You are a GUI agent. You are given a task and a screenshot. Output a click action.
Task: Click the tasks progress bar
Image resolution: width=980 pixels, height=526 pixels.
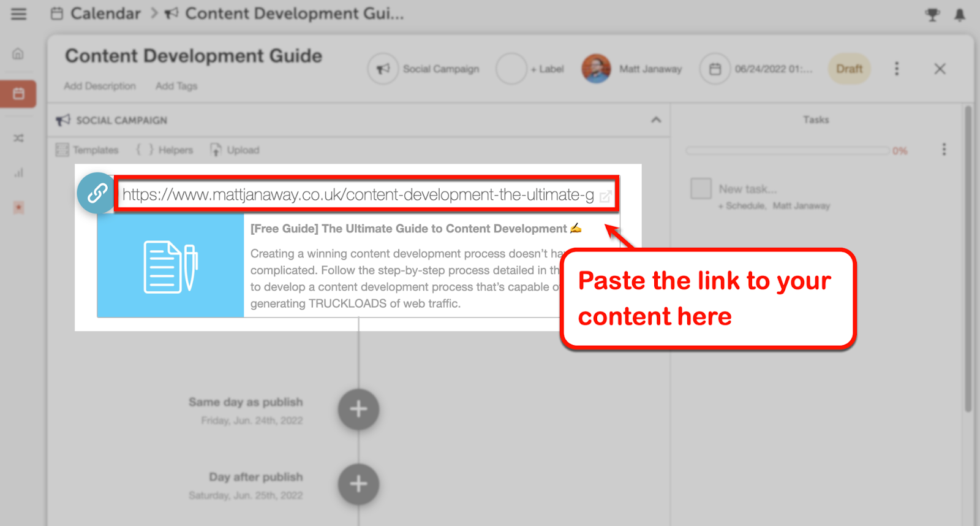[x=788, y=150]
